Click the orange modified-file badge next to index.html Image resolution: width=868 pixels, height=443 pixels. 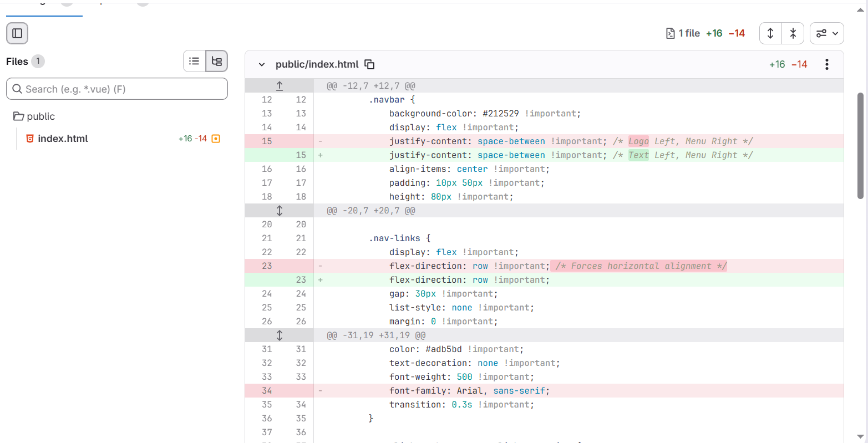click(216, 139)
